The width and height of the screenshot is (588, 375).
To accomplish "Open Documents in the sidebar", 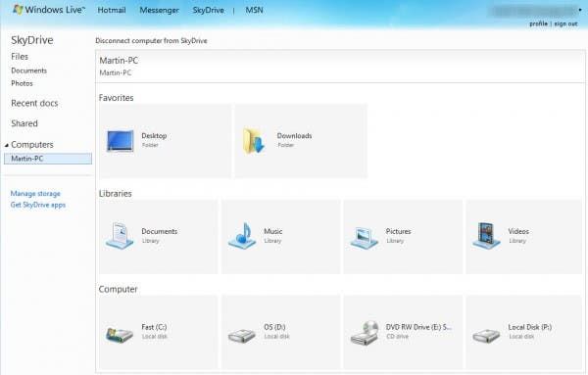I will tap(28, 70).
